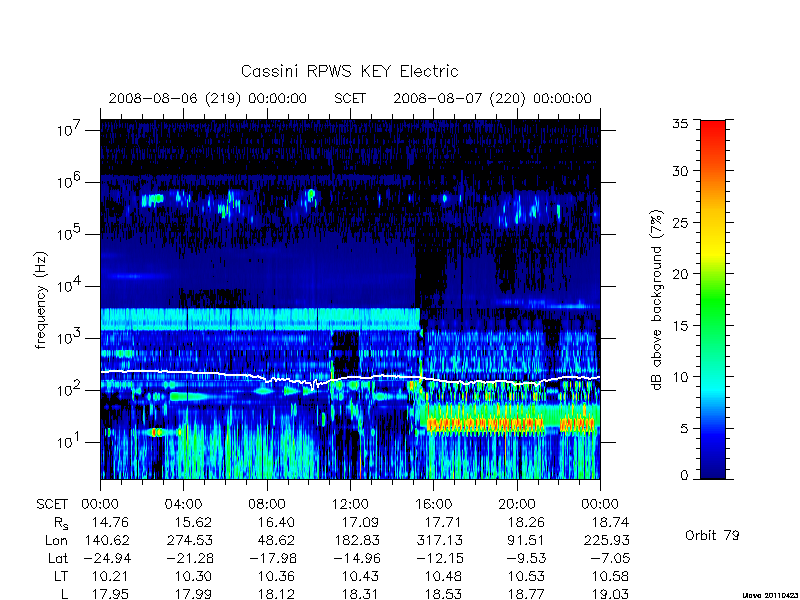Click the 20:00 time tick label

click(x=517, y=505)
